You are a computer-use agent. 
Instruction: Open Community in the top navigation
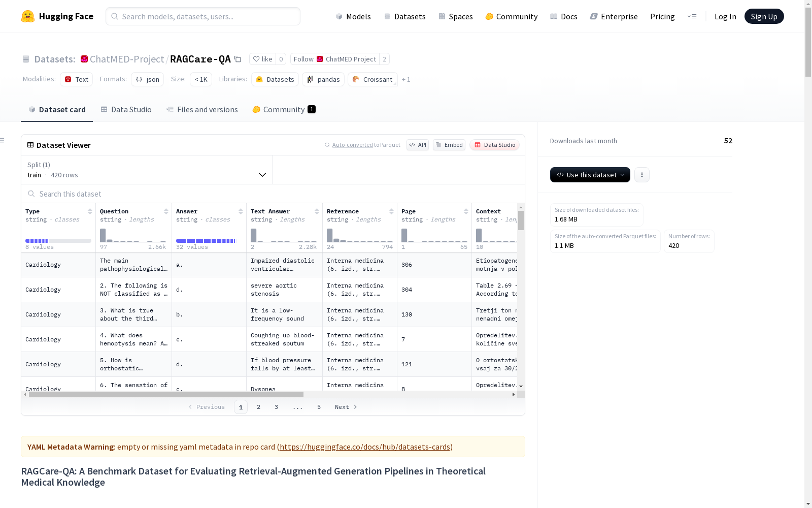pyautogui.click(x=512, y=16)
